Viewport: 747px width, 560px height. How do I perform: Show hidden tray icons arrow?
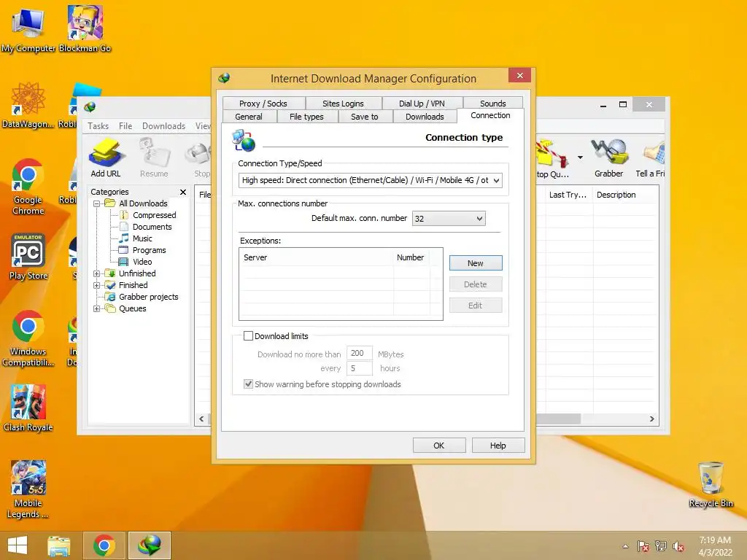click(x=625, y=546)
